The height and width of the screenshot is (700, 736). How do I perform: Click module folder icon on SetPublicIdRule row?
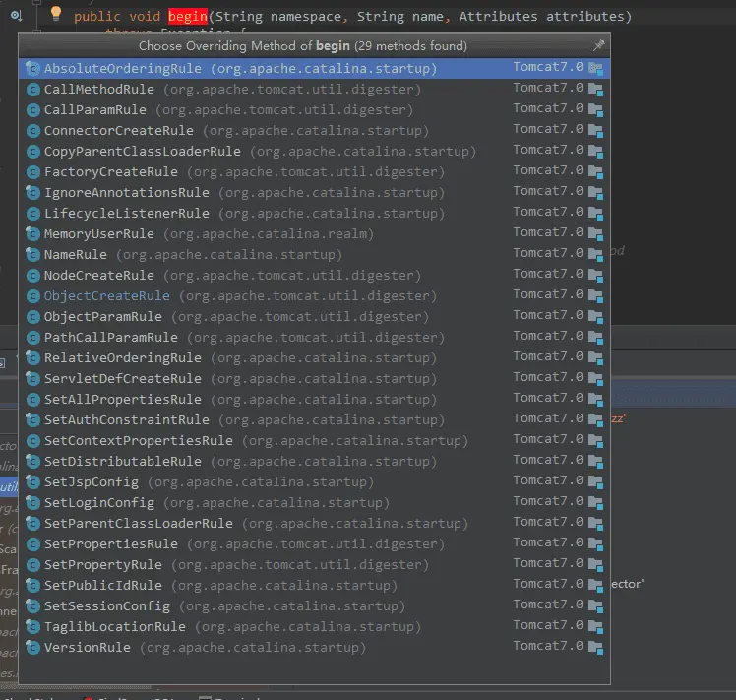point(595,586)
